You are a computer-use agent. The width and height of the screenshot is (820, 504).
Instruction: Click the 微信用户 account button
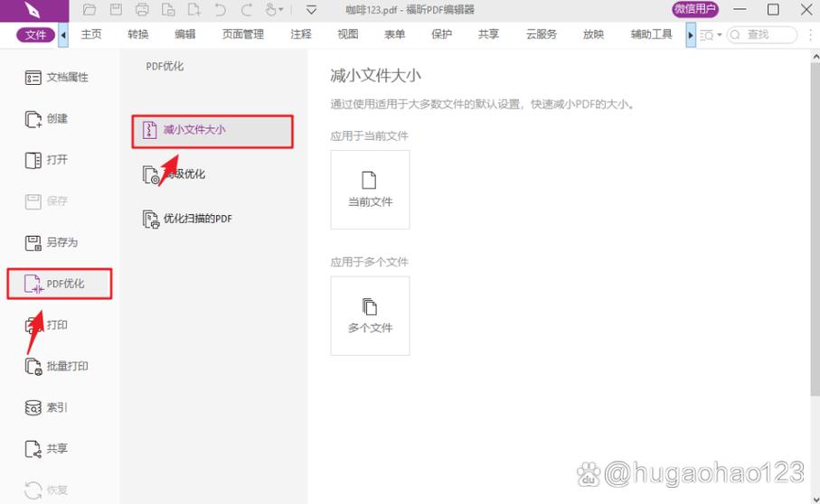(x=695, y=9)
